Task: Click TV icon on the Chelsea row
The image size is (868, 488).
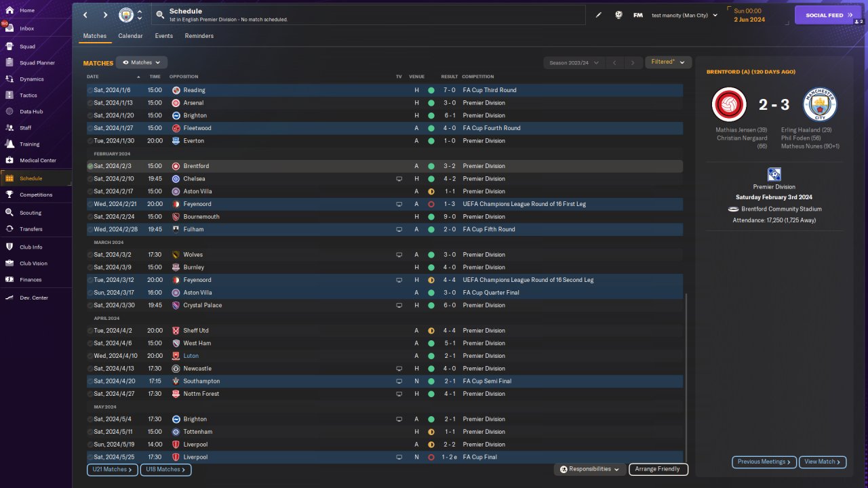Action: pos(399,179)
